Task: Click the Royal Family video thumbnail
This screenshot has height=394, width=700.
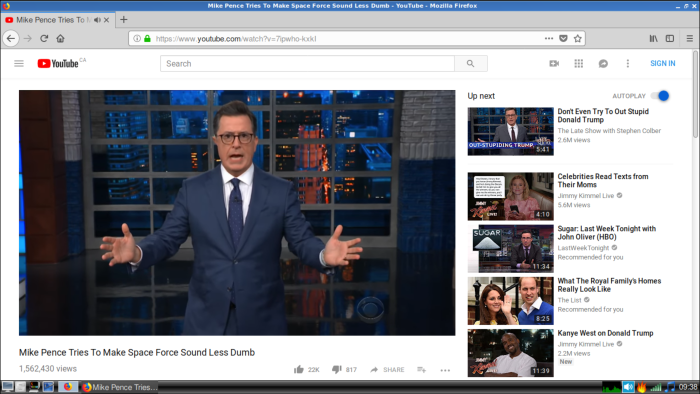Action: point(510,301)
